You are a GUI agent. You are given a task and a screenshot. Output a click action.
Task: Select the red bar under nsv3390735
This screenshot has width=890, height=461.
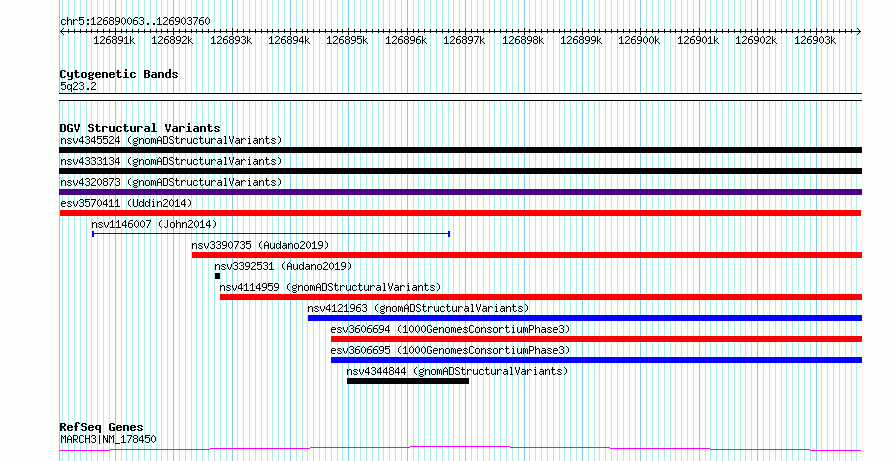527,255
